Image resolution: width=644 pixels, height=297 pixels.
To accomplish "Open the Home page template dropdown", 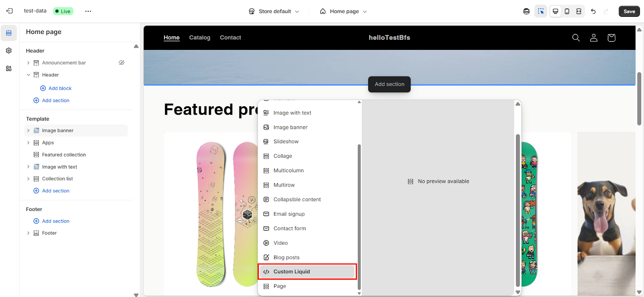I will 343,11.
